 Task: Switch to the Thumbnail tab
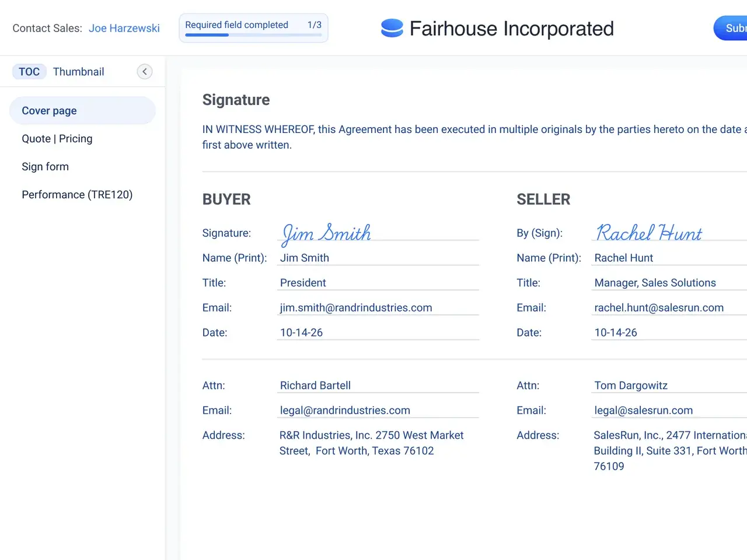(x=78, y=72)
